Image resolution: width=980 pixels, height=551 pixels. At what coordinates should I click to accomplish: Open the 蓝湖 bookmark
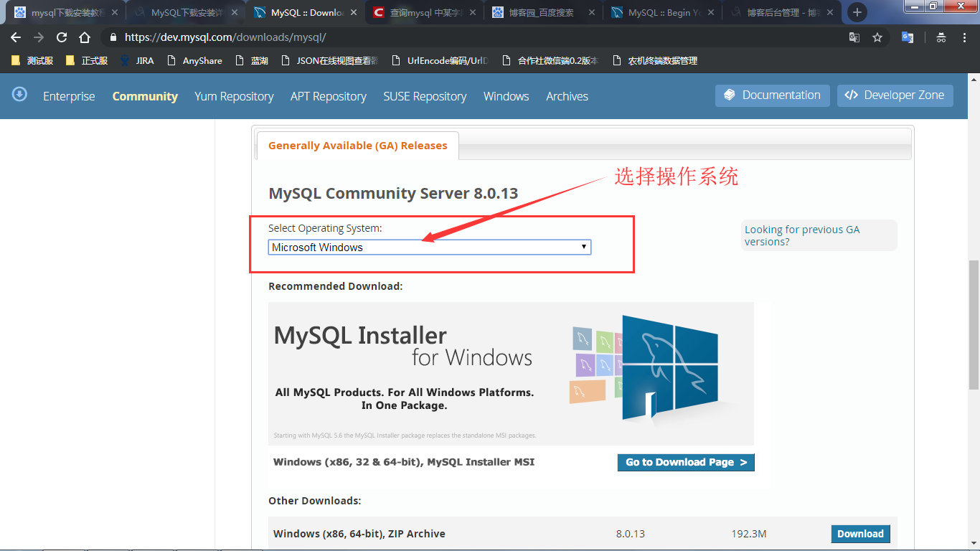coord(252,61)
